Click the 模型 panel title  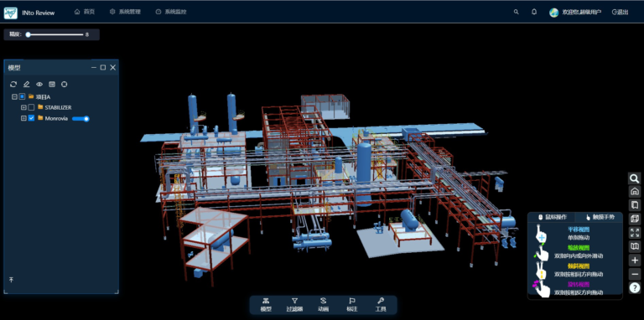[x=14, y=68]
